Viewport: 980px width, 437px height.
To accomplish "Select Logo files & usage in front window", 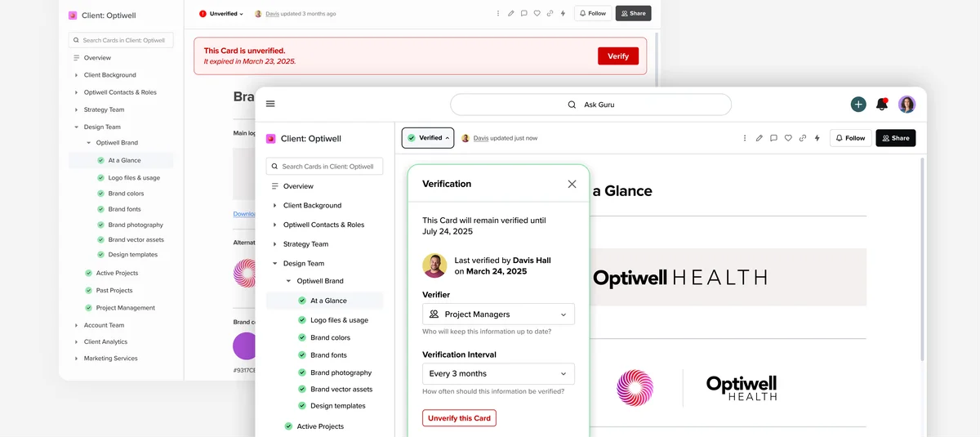I will click(339, 320).
